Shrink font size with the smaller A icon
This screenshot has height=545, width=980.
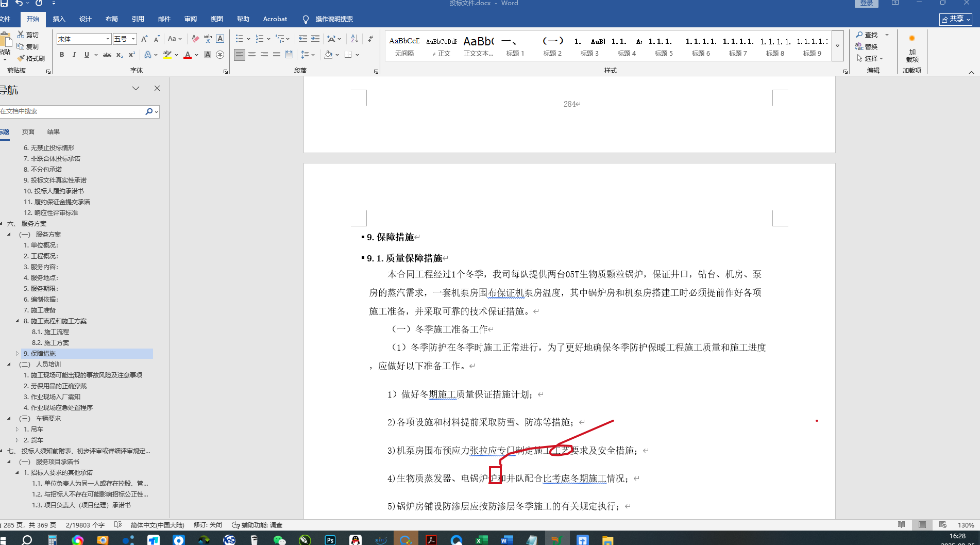click(x=157, y=39)
